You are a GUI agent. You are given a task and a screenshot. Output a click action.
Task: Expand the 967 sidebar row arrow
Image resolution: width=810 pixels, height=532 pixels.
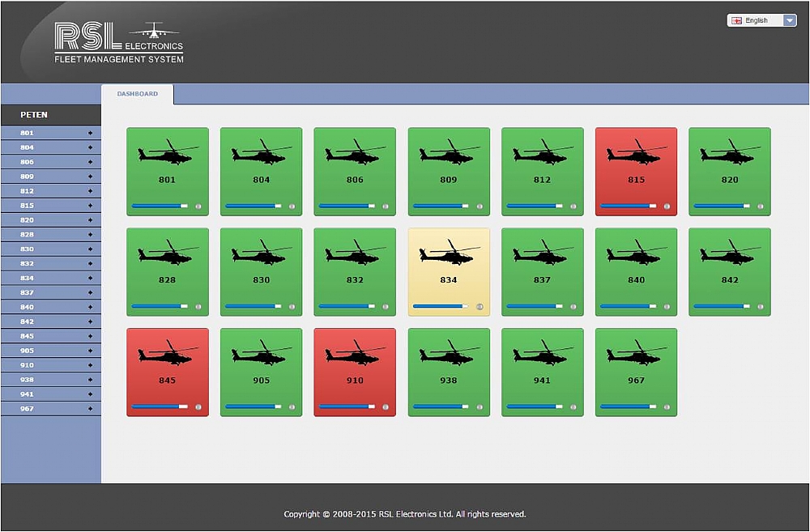(x=91, y=409)
